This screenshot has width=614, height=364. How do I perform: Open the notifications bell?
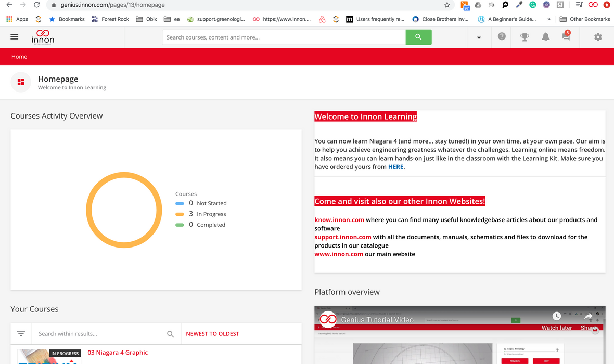545,37
